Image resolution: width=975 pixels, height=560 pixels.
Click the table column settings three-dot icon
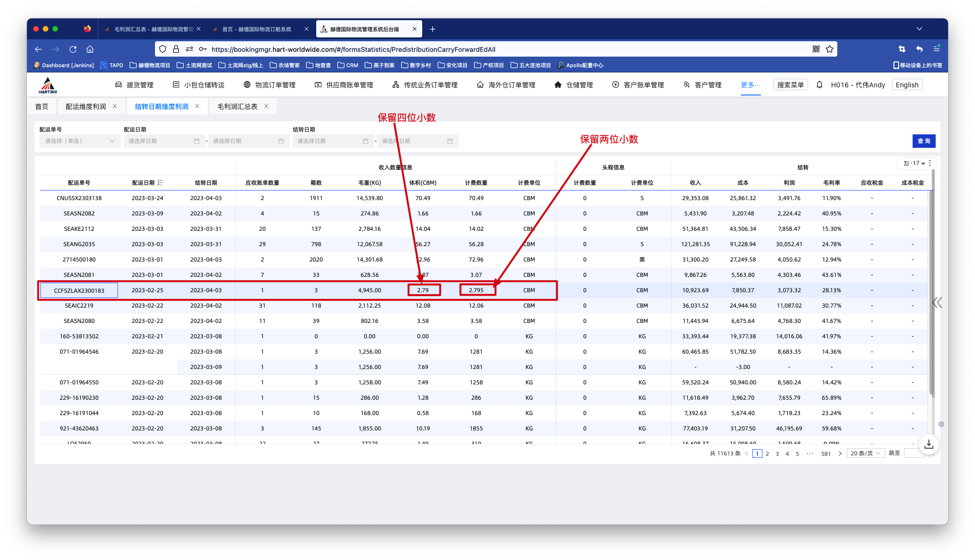pos(930,163)
